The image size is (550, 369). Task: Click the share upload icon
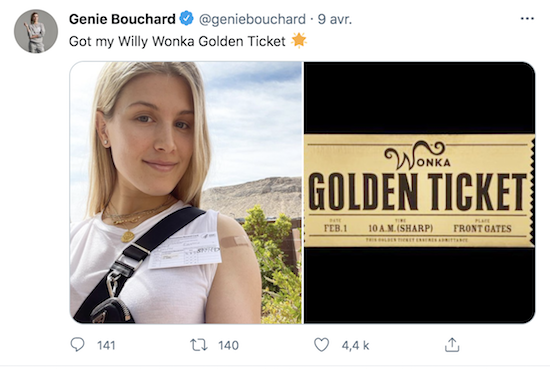click(452, 344)
